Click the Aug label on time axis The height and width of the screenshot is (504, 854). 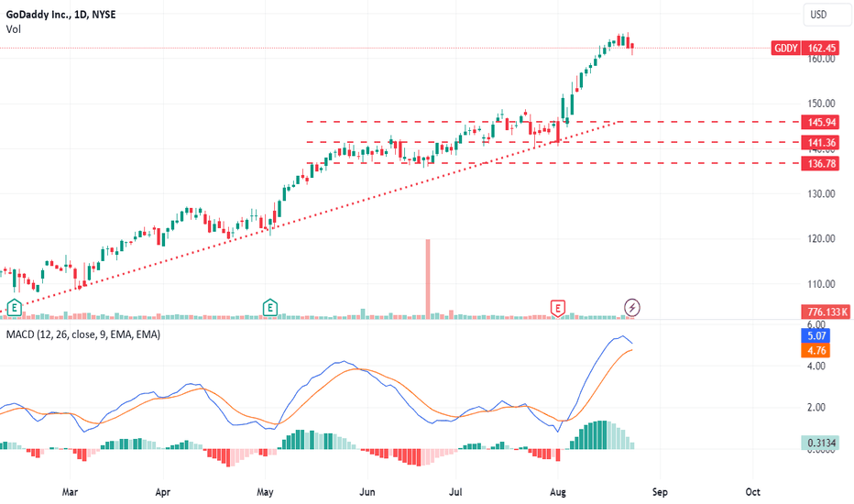point(558,492)
